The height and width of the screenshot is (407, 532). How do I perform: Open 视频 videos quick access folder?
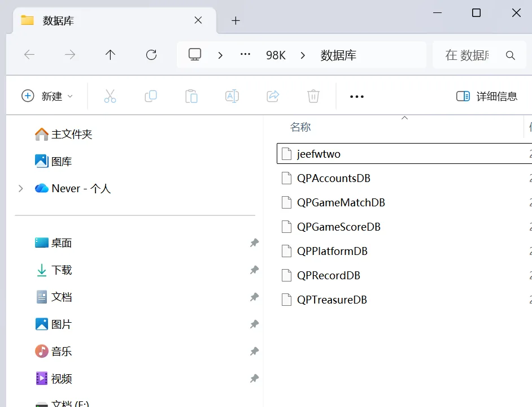[x=54, y=379]
